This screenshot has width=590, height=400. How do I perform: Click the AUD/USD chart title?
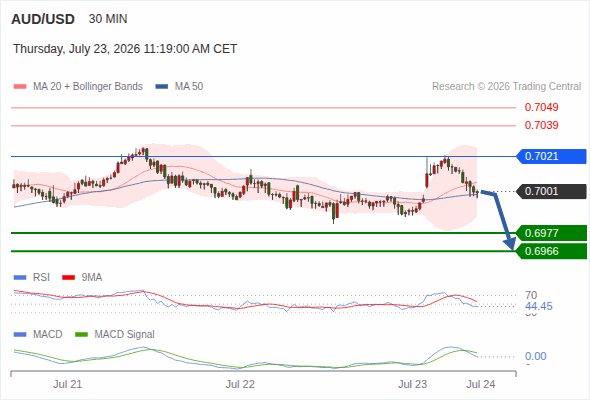pos(43,19)
